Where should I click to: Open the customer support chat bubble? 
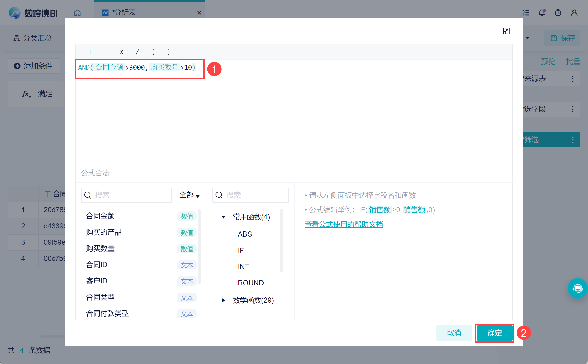pyautogui.click(x=577, y=288)
